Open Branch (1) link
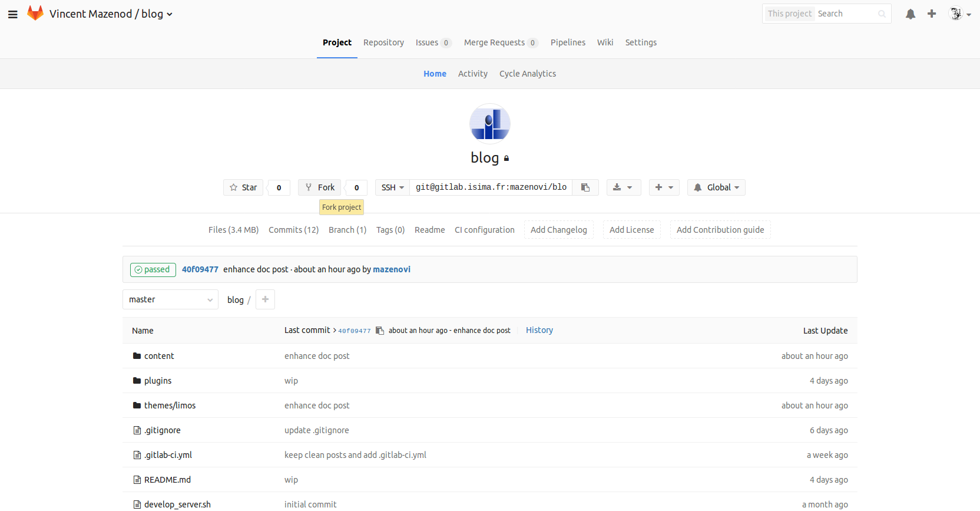980x511 pixels. tap(347, 230)
